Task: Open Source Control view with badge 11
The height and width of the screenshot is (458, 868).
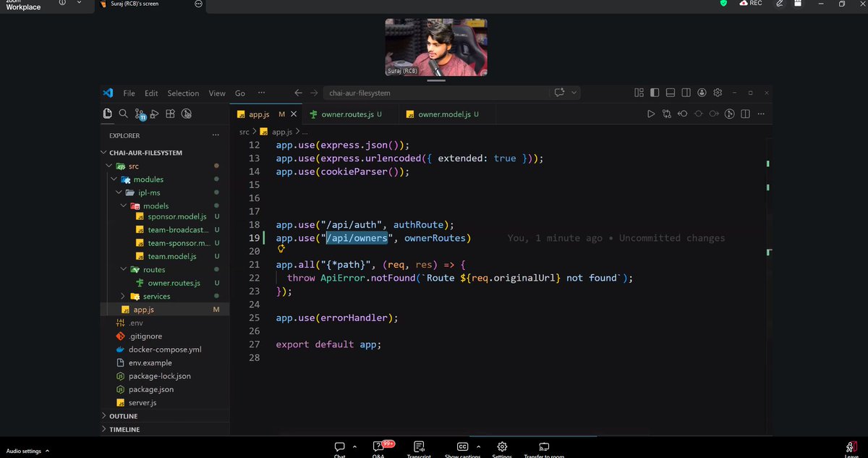Action: pyautogui.click(x=139, y=114)
